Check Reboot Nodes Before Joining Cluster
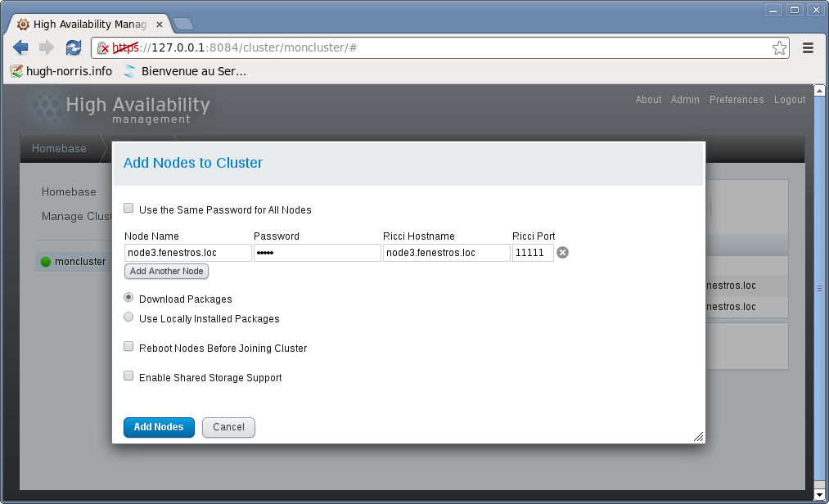 click(x=128, y=347)
